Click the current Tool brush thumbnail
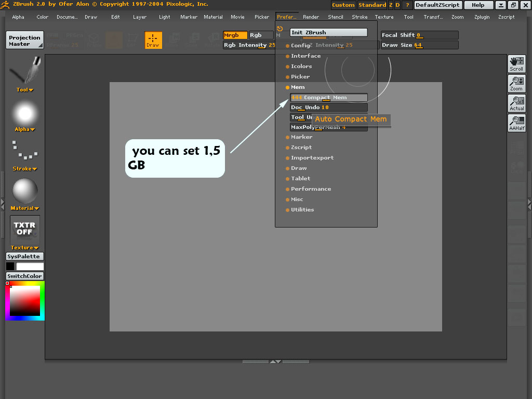This screenshot has height=399, width=532. coord(25,70)
